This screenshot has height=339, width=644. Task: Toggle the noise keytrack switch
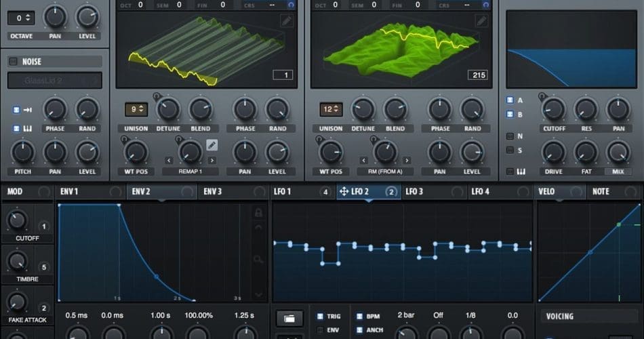pos(16,129)
